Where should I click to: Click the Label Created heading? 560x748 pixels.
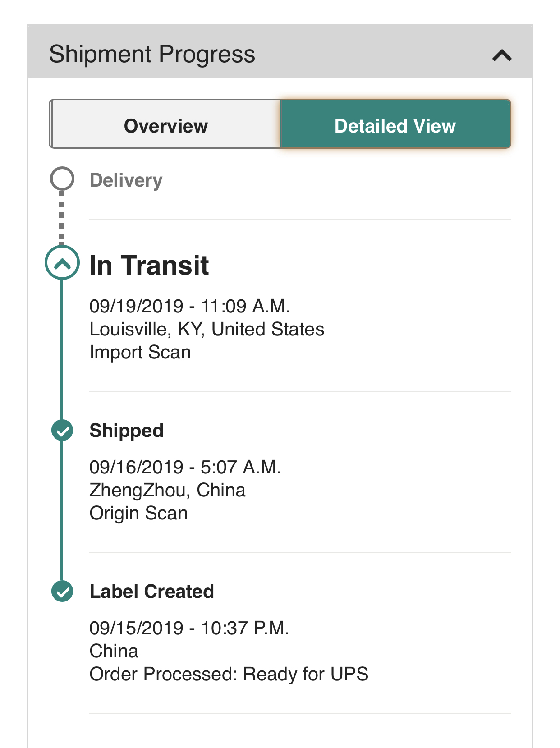coord(152,591)
